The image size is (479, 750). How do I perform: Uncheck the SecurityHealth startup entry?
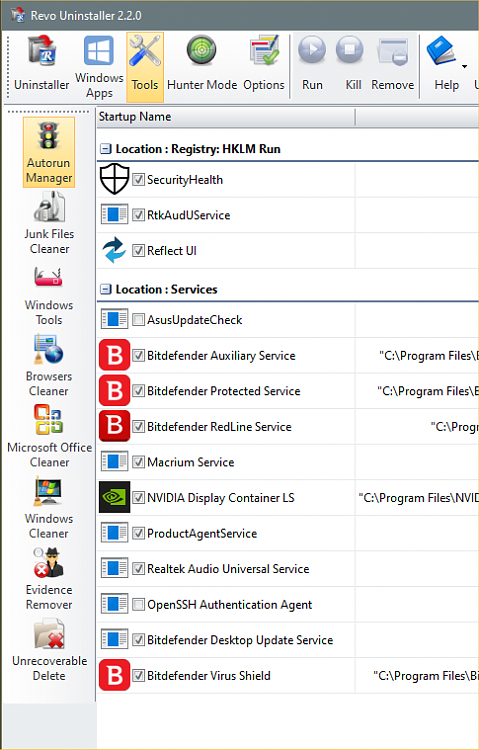[138, 180]
